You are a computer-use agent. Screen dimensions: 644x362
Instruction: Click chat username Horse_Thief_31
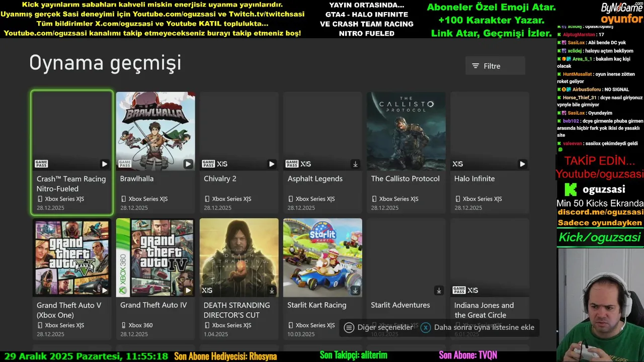tap(580, 98)
